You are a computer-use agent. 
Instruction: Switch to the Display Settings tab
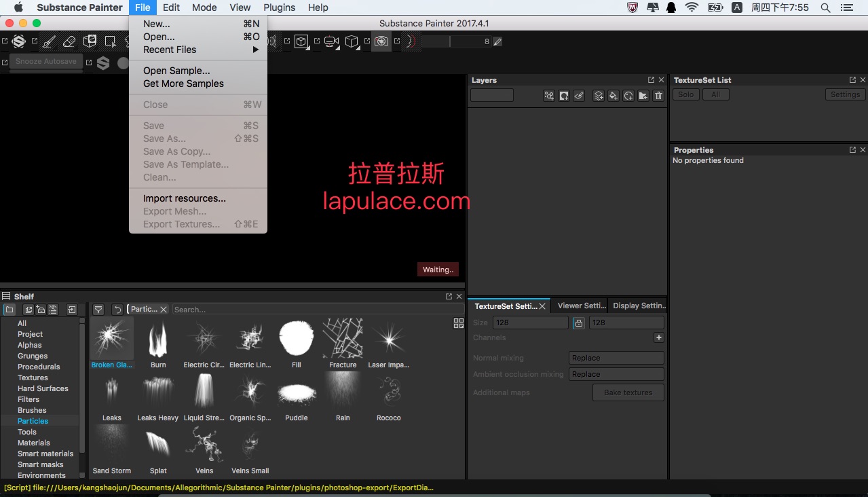tap(639, 306)
